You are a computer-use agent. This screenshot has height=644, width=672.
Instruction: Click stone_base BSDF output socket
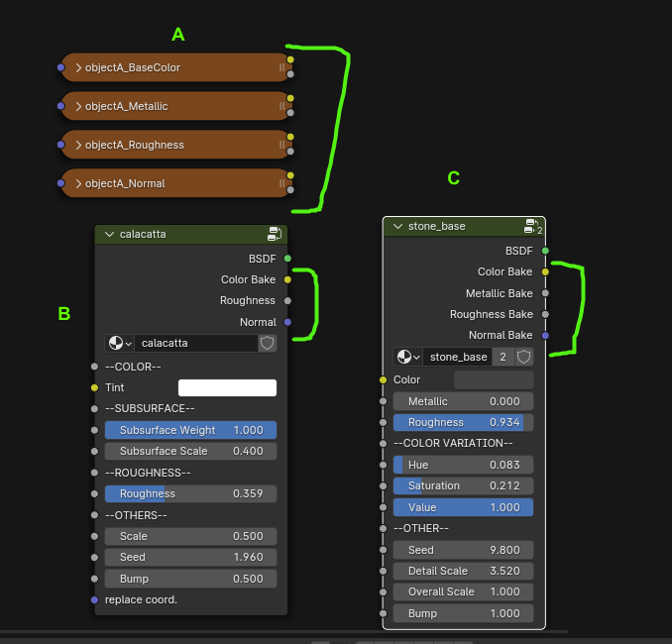pyautogui.click(x=545, y=251)
